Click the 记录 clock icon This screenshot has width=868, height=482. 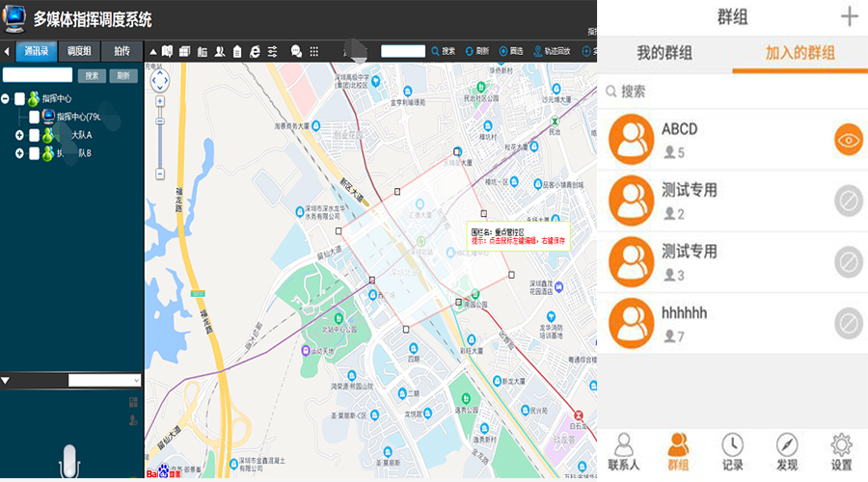coord(733,451)
